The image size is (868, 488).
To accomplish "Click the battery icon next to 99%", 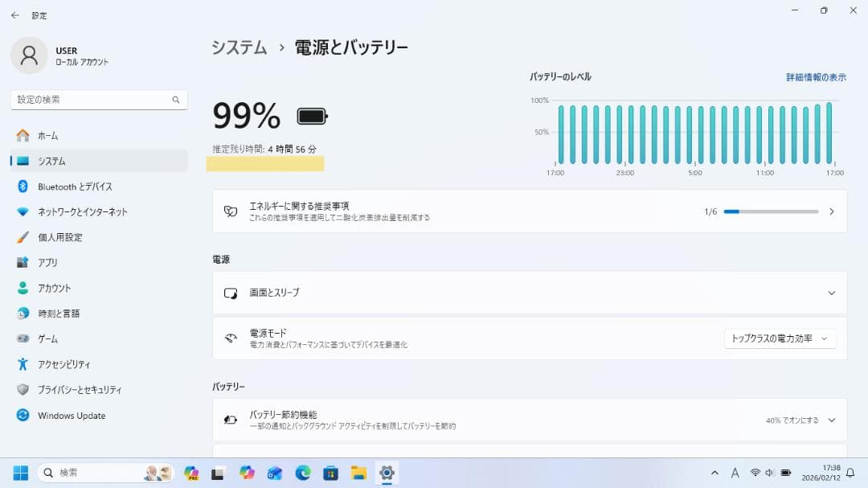I will 309,115.
